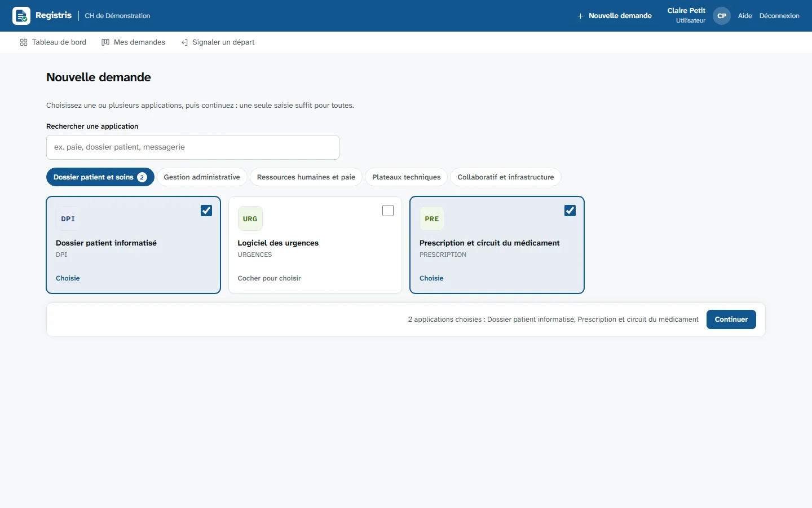Open Signaler un départ page
Screen dimensions: 812x508
point(218,42)
